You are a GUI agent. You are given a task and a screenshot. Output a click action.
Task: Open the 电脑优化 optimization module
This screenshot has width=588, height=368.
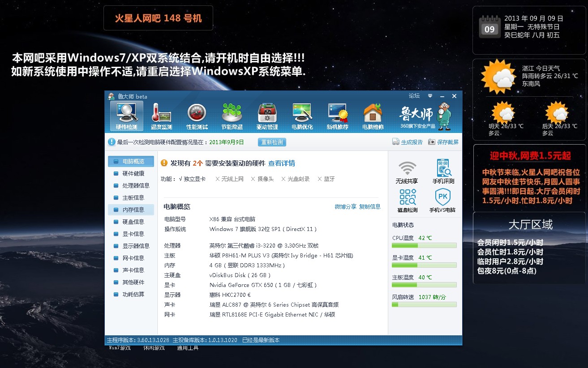tap(302, 116)
